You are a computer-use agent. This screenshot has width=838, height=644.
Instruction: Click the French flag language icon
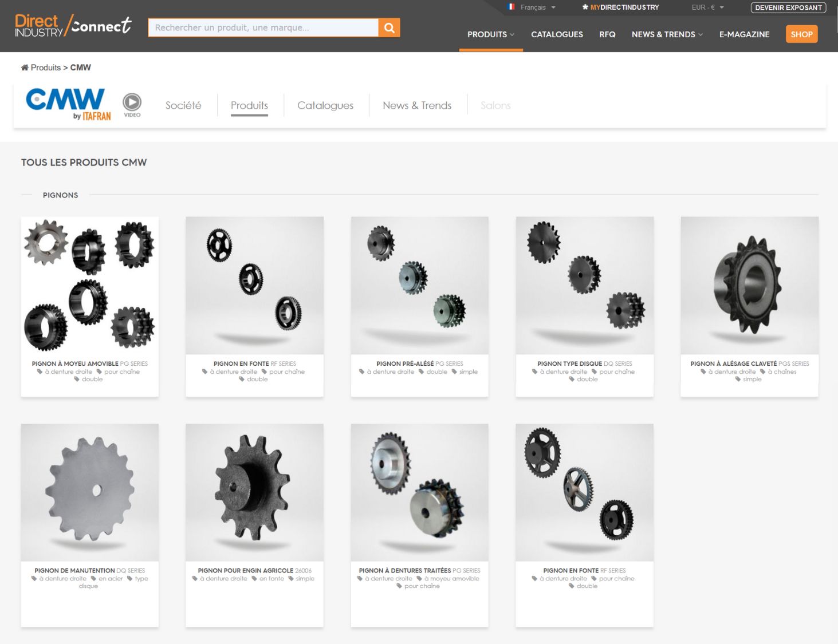pos(511,7)
